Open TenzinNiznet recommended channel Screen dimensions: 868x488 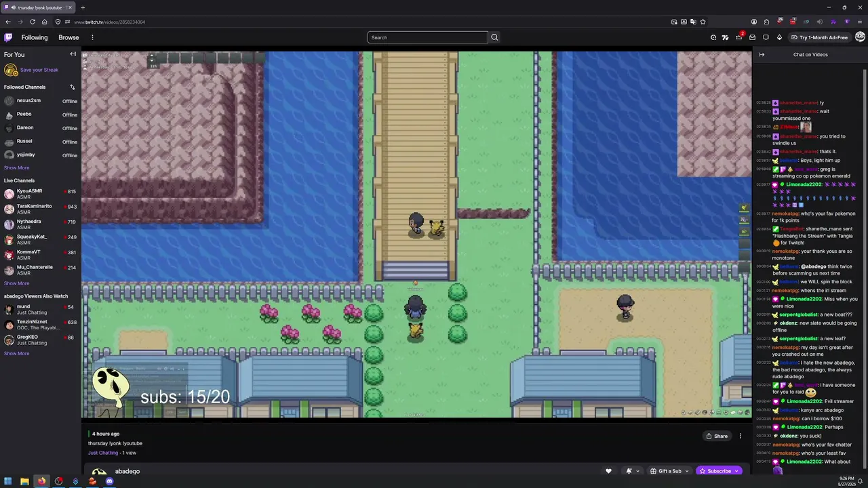[41, 325]
